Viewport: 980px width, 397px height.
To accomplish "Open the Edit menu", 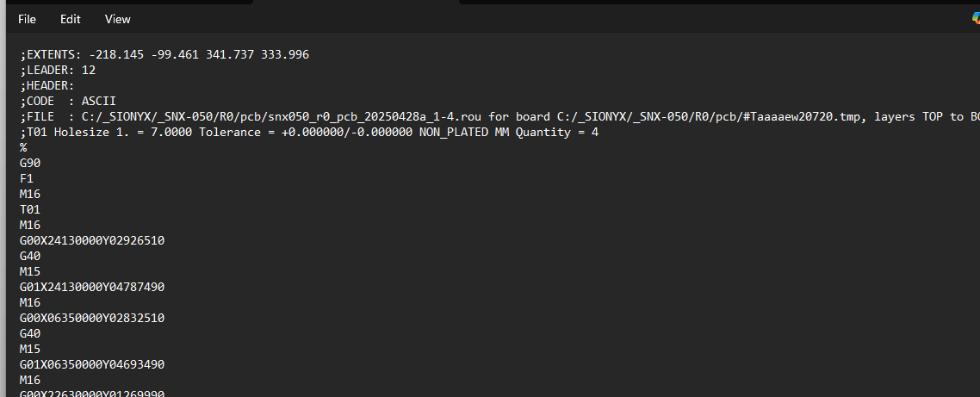I will pos(70,20).
